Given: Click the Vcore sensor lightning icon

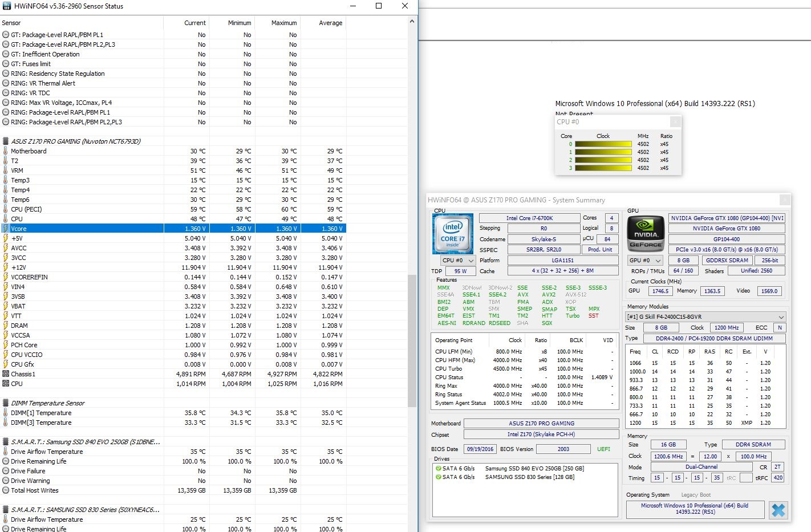Looking at the screenshot, I should pyautogui.click(x=6, y=229).
